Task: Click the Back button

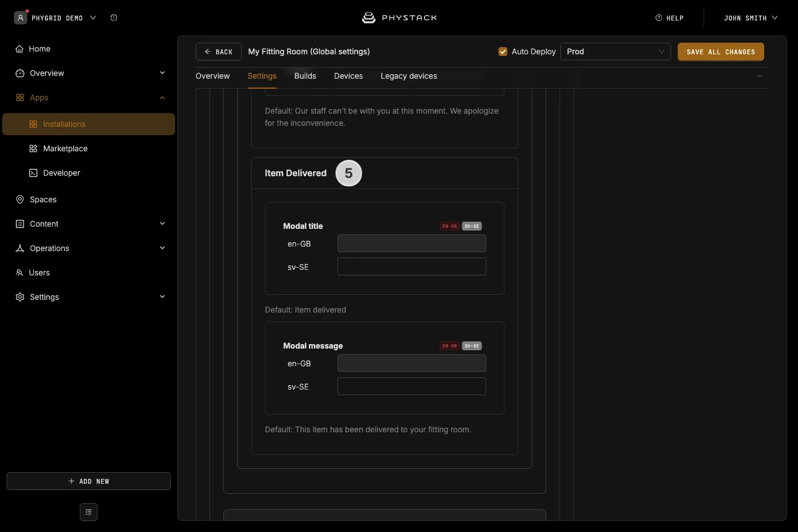Action: (x=218, y=52)
